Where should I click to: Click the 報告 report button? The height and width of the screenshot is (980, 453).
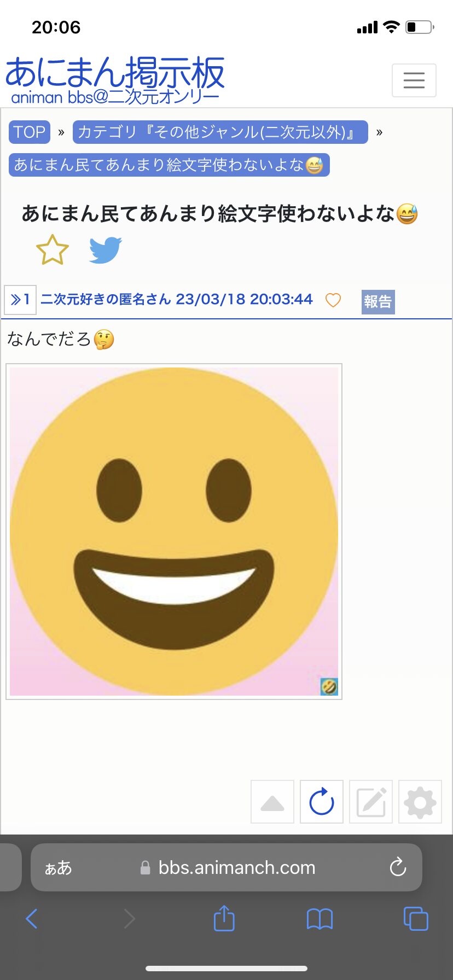378,301
